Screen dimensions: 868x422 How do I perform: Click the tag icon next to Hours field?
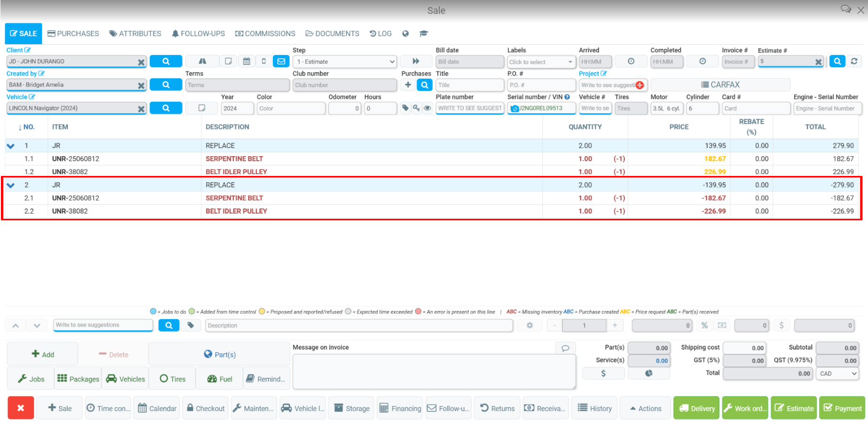pos(405,108)
